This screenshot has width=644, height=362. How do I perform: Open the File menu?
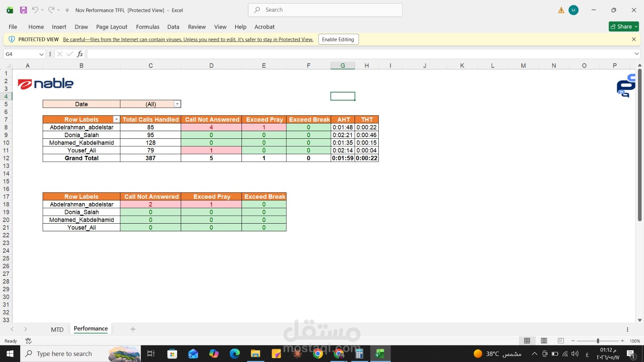pos(13,27)
